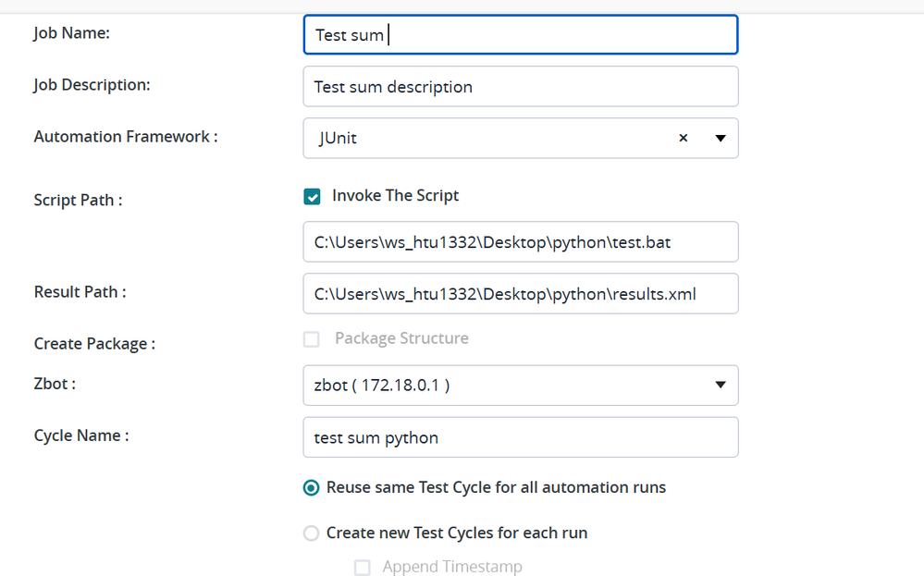This screenshot has height=576, width=924.
Task: Uncheck the Invoke The Script checkbox
Action: pyautogui.click(x=313, y=196)
